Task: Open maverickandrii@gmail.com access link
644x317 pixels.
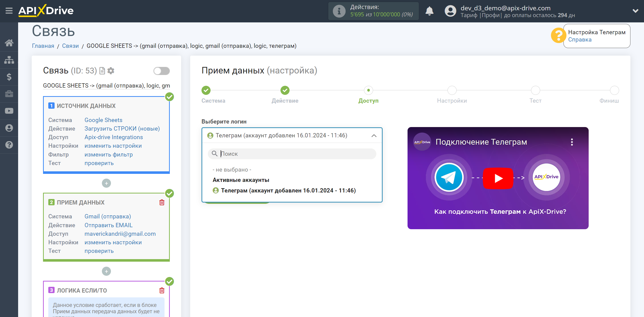Action: (120, 234)
